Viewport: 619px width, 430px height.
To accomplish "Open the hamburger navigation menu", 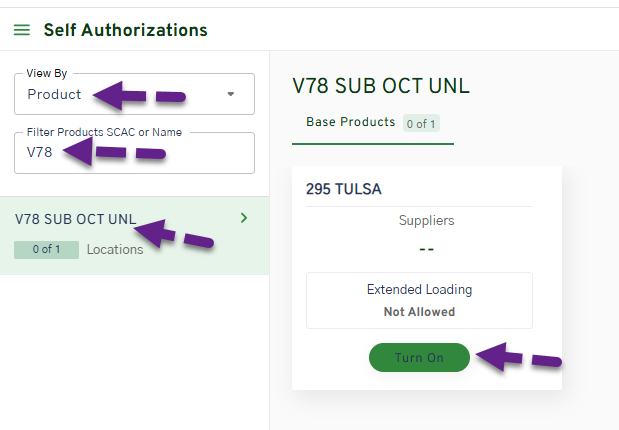I will [22, 30].
